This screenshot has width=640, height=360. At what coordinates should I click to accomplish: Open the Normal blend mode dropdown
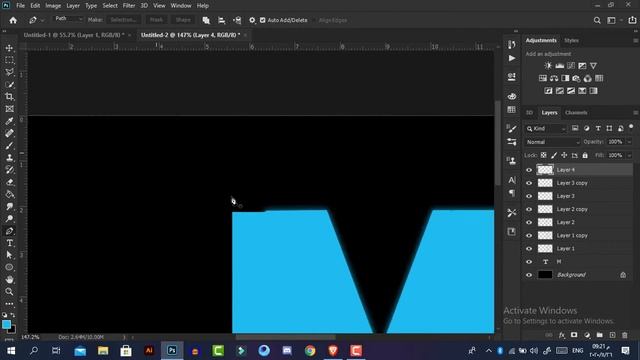click(553, 142)
